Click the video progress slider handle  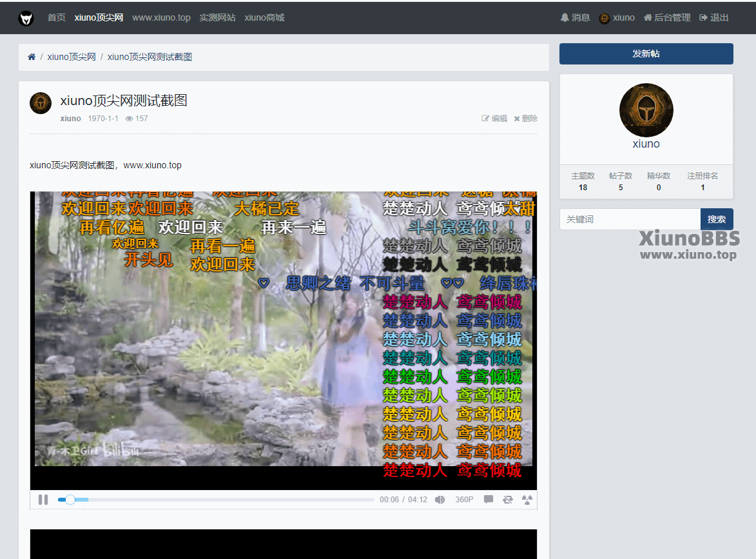[x=70, y=500]
